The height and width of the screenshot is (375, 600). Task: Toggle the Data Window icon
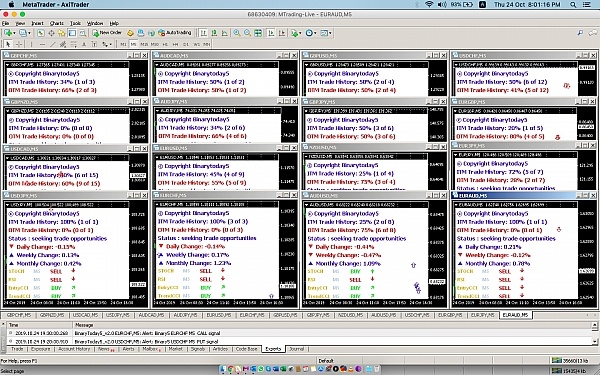tap(51, 33)
